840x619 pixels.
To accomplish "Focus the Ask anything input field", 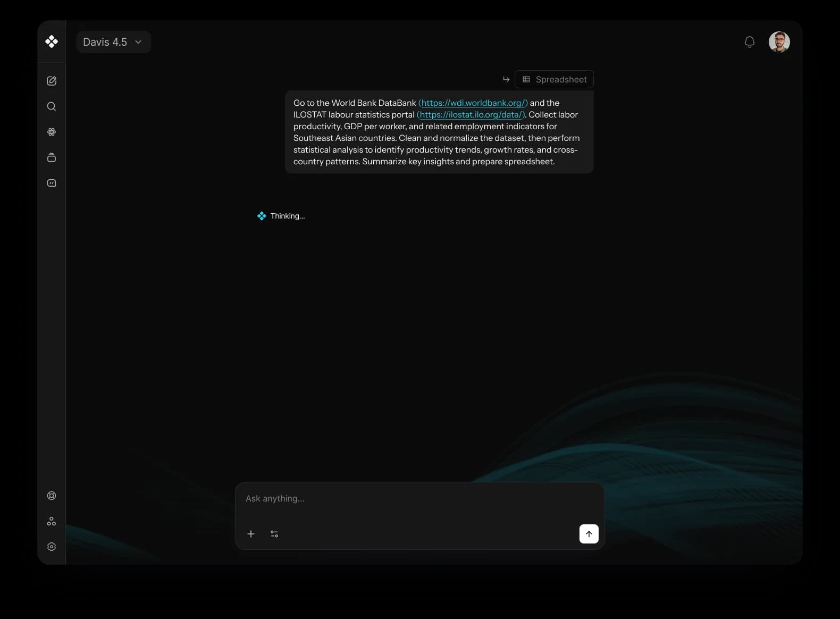I will pyautogui.click(x=420, y=499).
